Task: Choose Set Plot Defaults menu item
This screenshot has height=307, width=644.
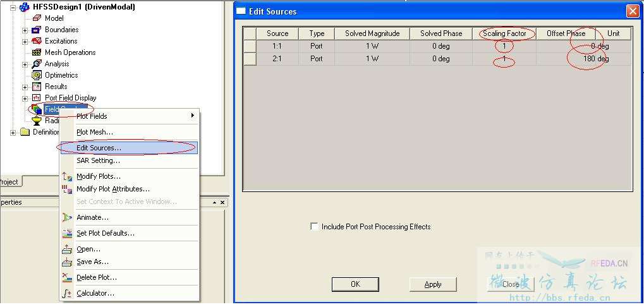Action: click(x=129, y=233)
